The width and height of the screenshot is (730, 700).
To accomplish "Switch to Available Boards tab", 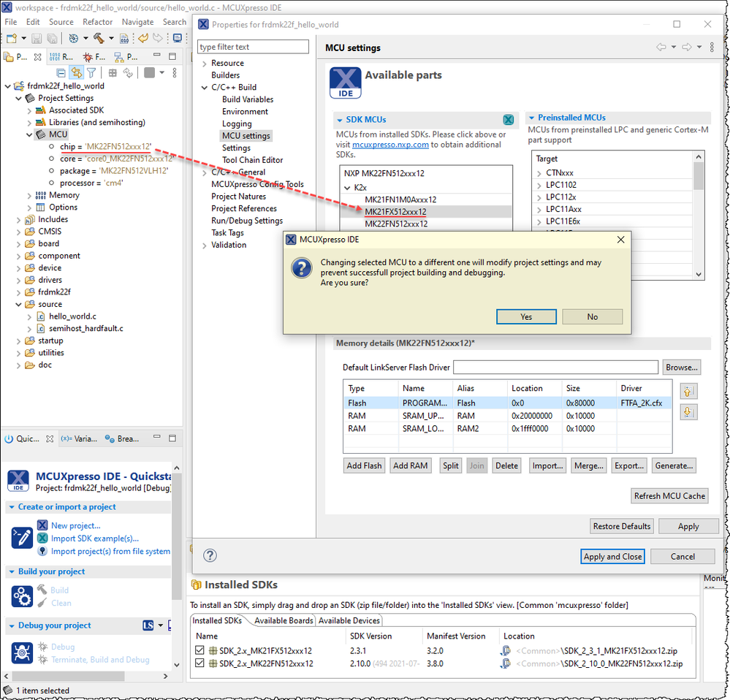I will pos(284,620).
